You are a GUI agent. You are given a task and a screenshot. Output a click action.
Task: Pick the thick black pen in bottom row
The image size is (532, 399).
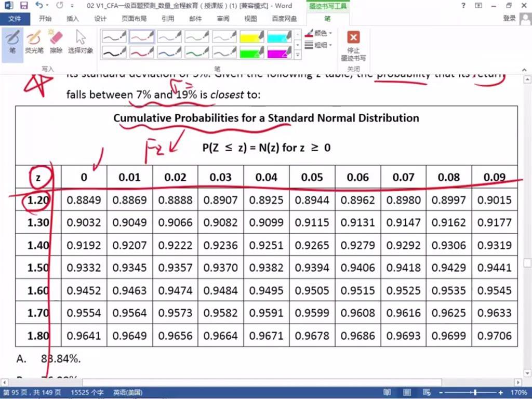point(114,52)
